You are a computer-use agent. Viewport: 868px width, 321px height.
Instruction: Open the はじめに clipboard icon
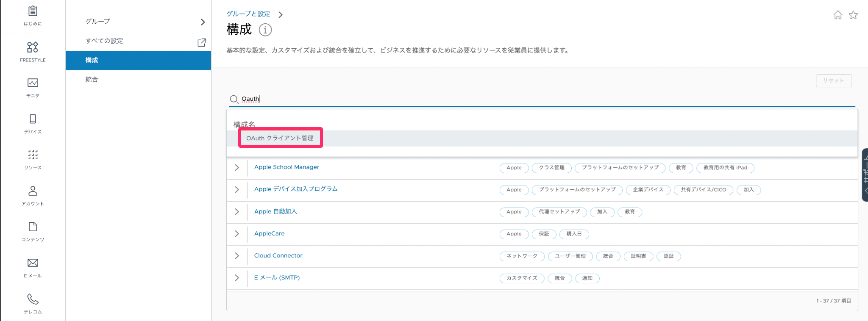(x=33, y=11)
